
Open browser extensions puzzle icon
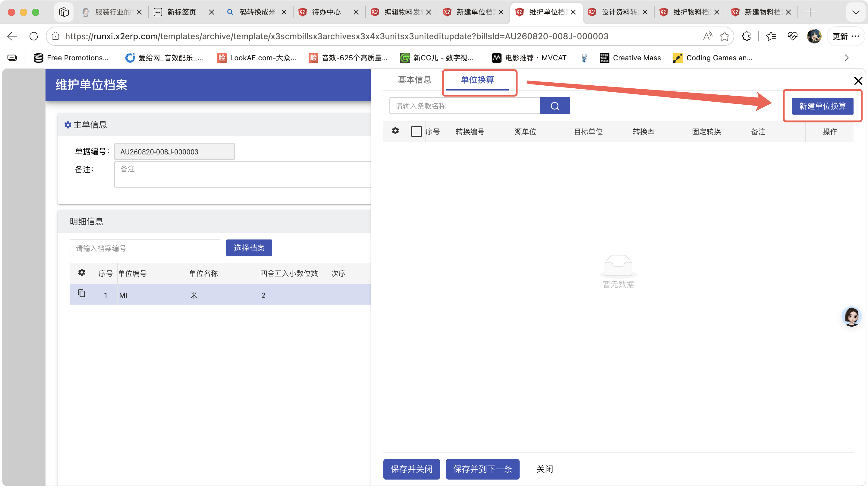point(746,36)
